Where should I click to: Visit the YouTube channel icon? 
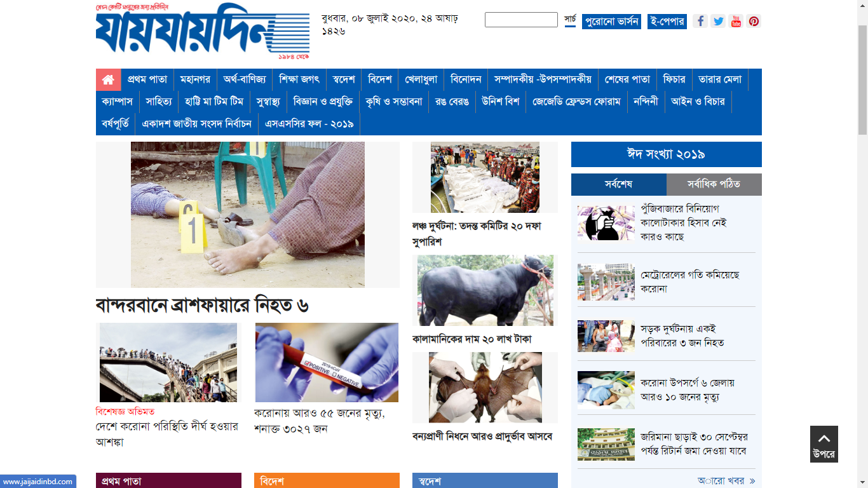coord(736,21)
